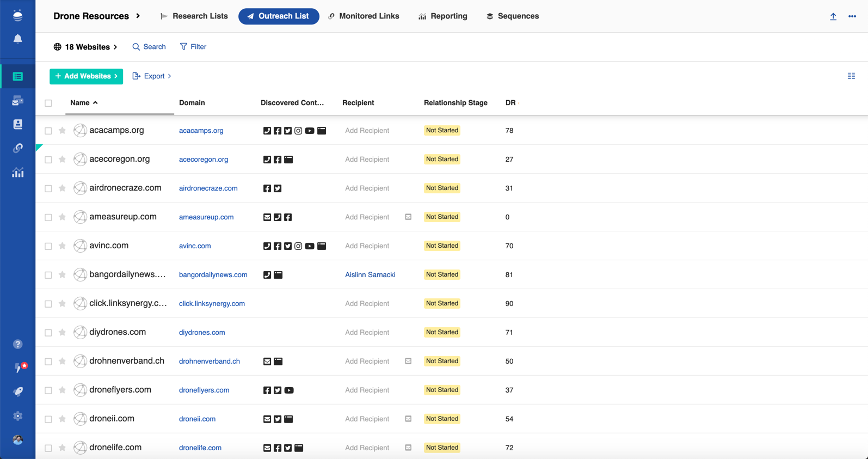Open the help question mark icon
The height and width of the screenshot is (459, 868).
click(17, 344)
